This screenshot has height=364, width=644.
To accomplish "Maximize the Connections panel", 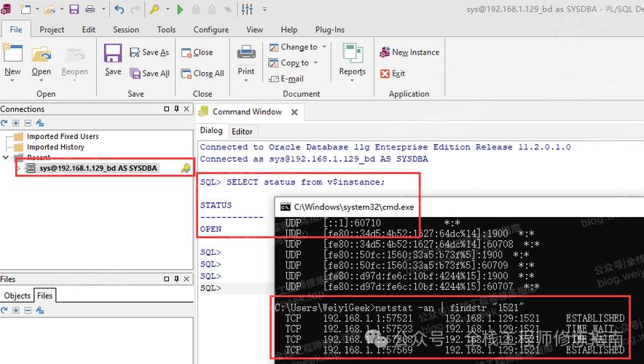I will tap(166, 108).
